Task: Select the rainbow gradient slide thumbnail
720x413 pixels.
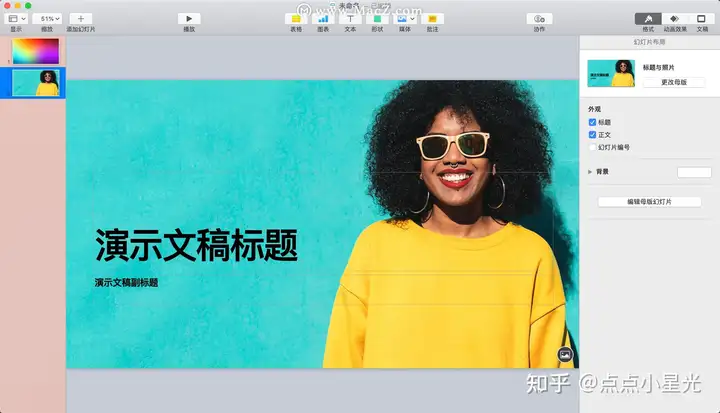Action: pos(35,51)
